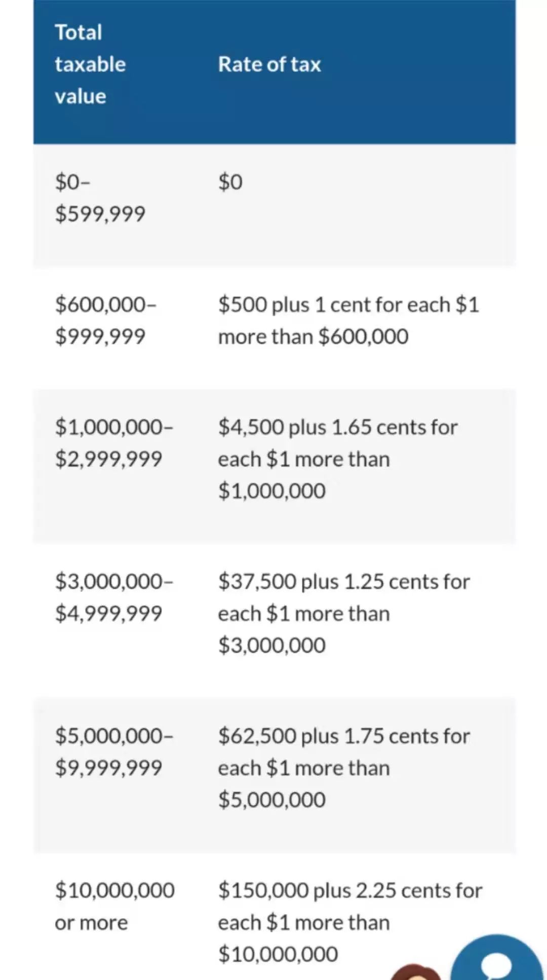
Task: Select the $3,000,000–$4,999,999 range cell
Action: pos(113,597)
